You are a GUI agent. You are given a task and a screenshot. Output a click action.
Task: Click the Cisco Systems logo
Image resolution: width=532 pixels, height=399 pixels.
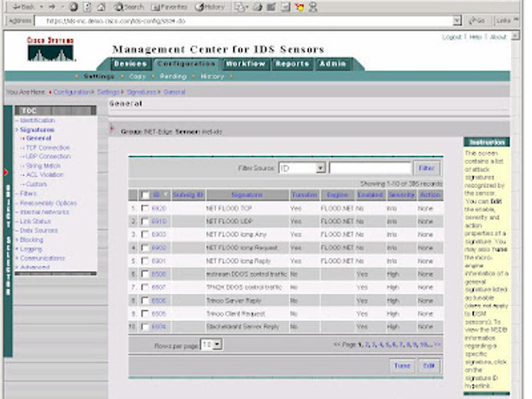pyautogui.click(x=50, y=49)
